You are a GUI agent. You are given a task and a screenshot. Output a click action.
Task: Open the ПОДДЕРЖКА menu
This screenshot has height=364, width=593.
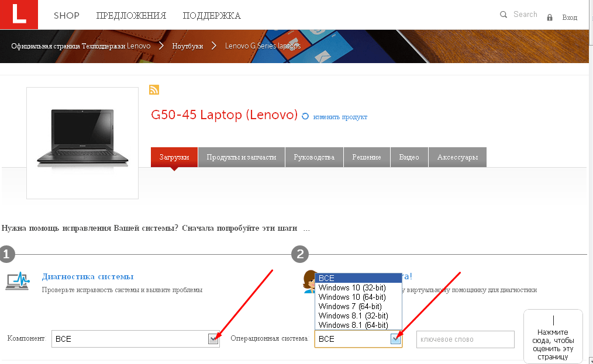pyautogui.click(x=212, y=16)
